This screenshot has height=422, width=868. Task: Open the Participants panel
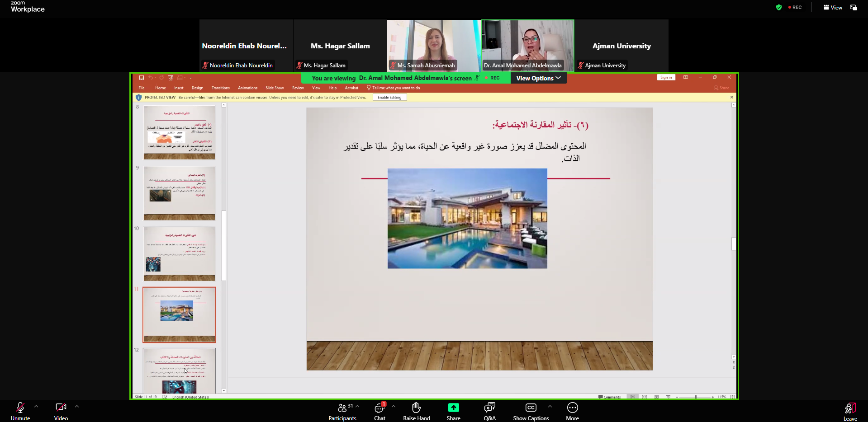(x=342, y=411)
